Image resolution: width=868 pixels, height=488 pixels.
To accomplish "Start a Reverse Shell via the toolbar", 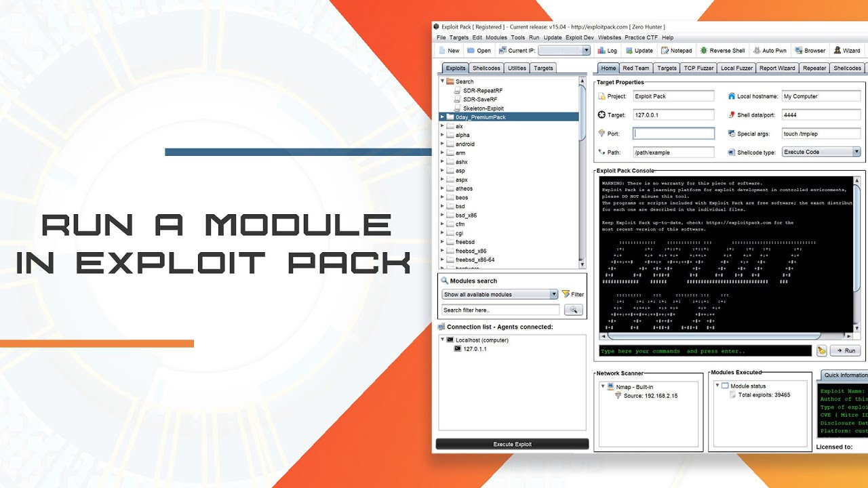I will [722, 50].
